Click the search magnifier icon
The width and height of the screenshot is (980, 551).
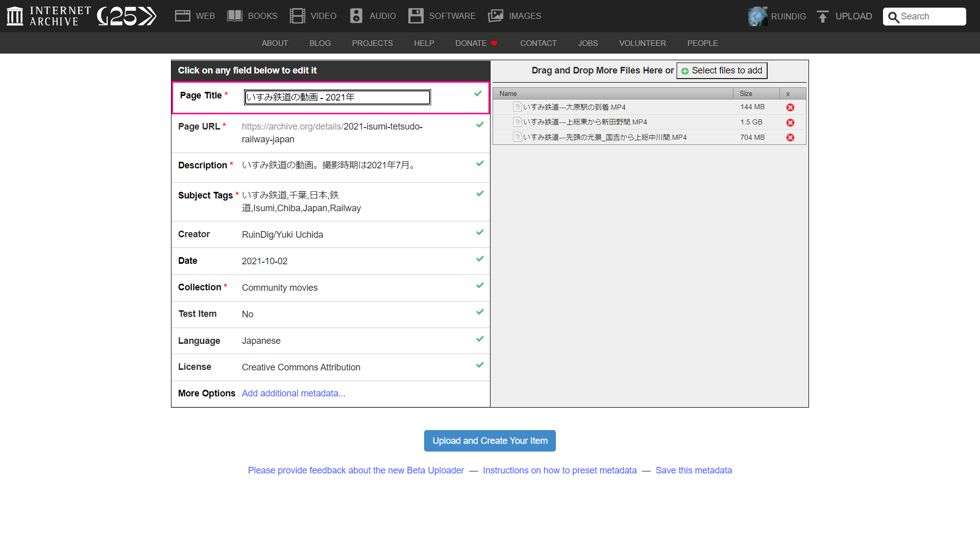tap(893, 17)
